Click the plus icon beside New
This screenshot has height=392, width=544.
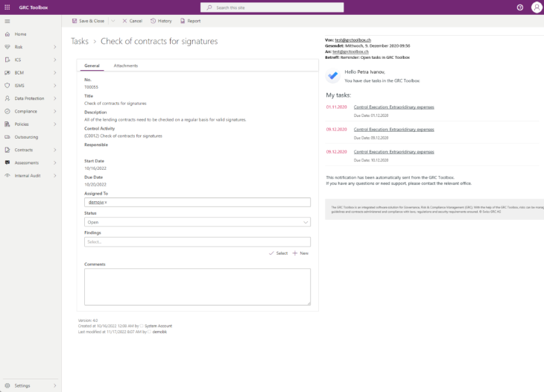[295, 253]
